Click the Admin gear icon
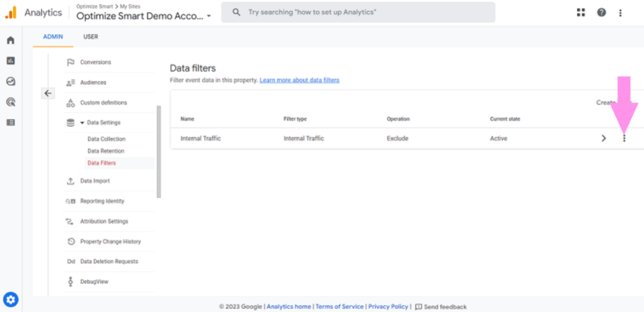The width and height of the screenshot is (644, 312). (x=11, y=299)
